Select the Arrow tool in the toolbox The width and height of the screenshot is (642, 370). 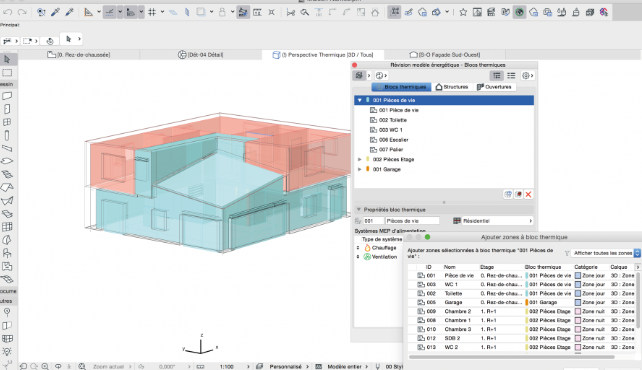(7, 60)
